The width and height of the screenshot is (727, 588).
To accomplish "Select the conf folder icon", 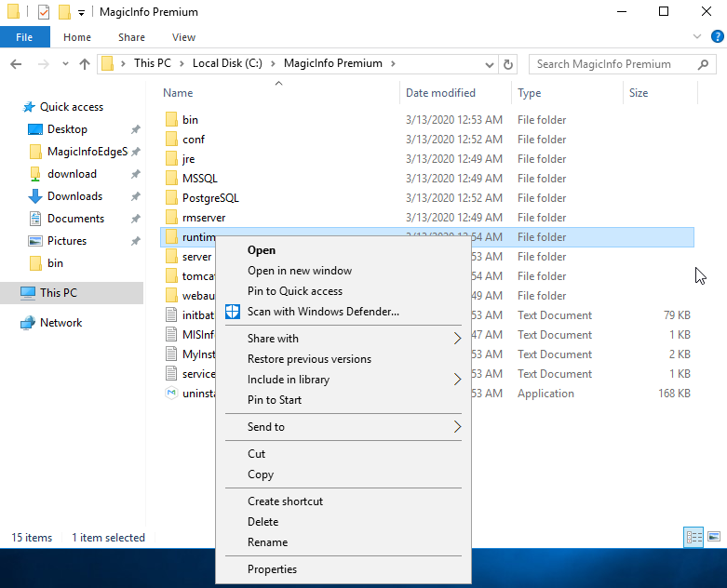I will click(x=171, y=139).
